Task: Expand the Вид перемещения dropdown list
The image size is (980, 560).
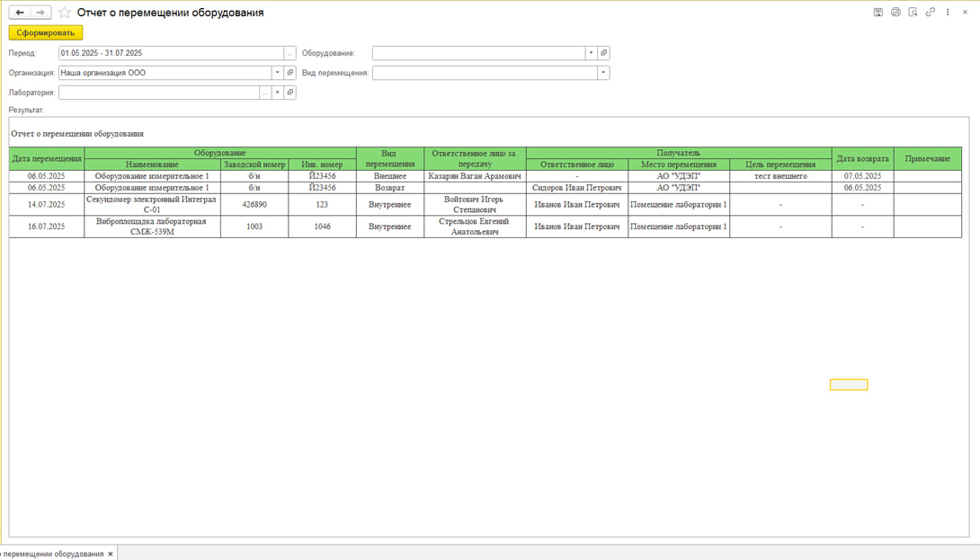Action: [603, 73]
